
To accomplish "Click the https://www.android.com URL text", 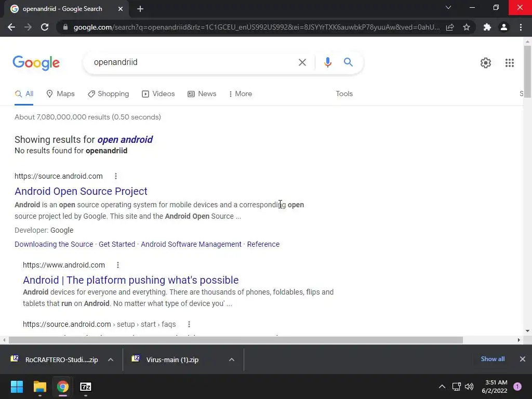I will pos(64,265).
